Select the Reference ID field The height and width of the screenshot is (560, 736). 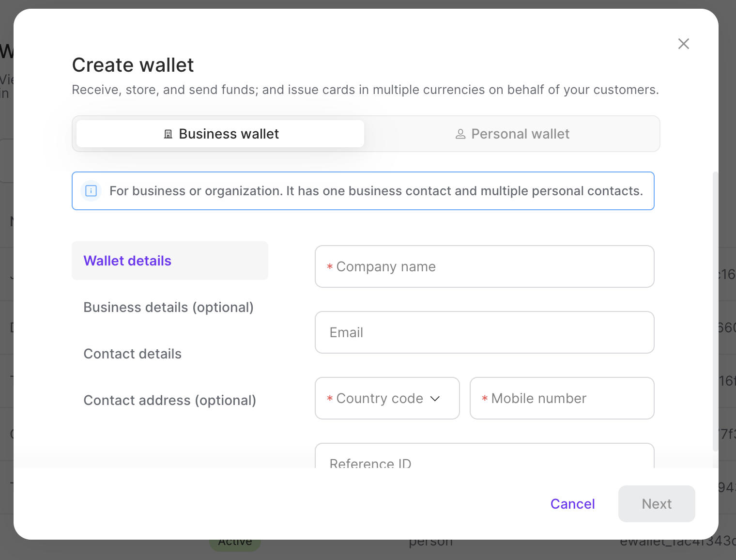tap(484, 460)
